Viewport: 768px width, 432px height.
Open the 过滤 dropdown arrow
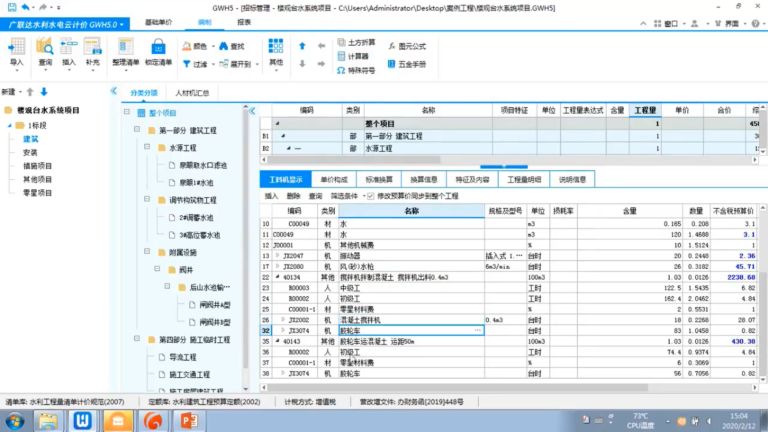point(213,65)
